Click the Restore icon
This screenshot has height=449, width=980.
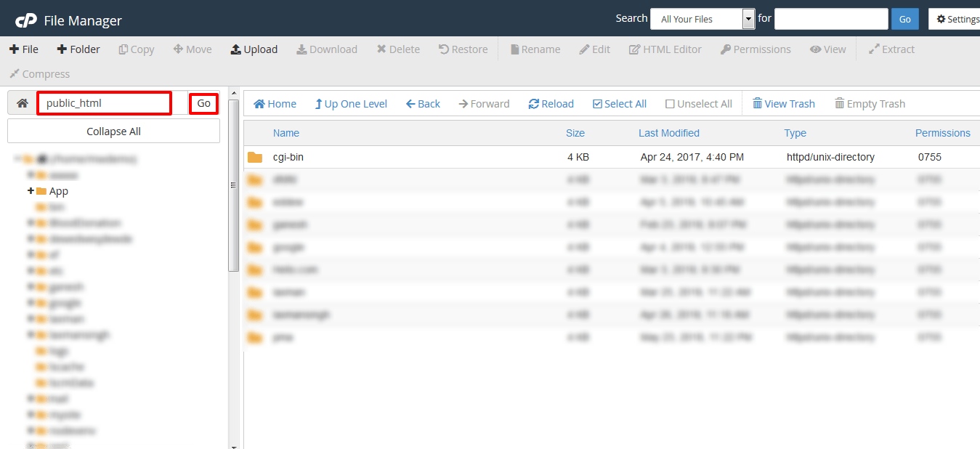[463, 49]
